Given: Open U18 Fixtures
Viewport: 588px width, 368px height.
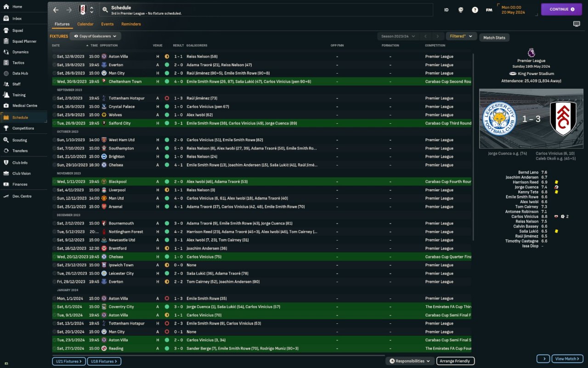Looking at the screenshot, I should pos(104,362).
